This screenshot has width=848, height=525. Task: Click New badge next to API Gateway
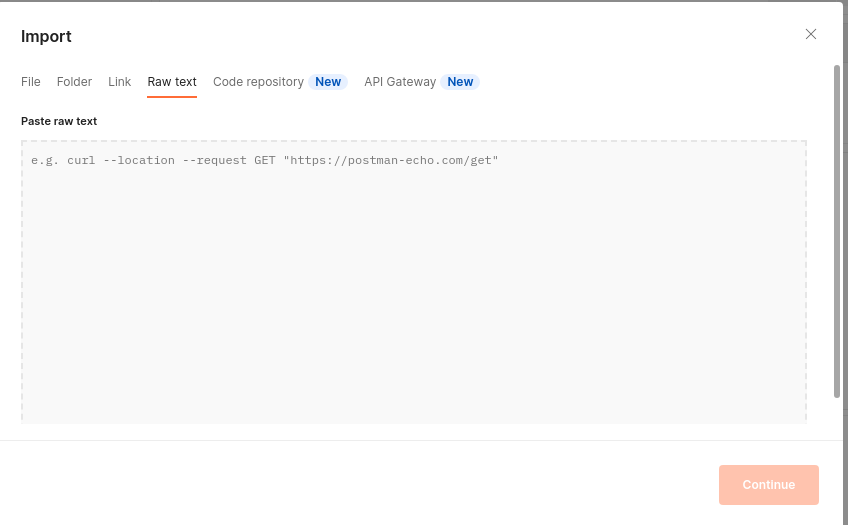pyautogui.click(x=460, y=82)
